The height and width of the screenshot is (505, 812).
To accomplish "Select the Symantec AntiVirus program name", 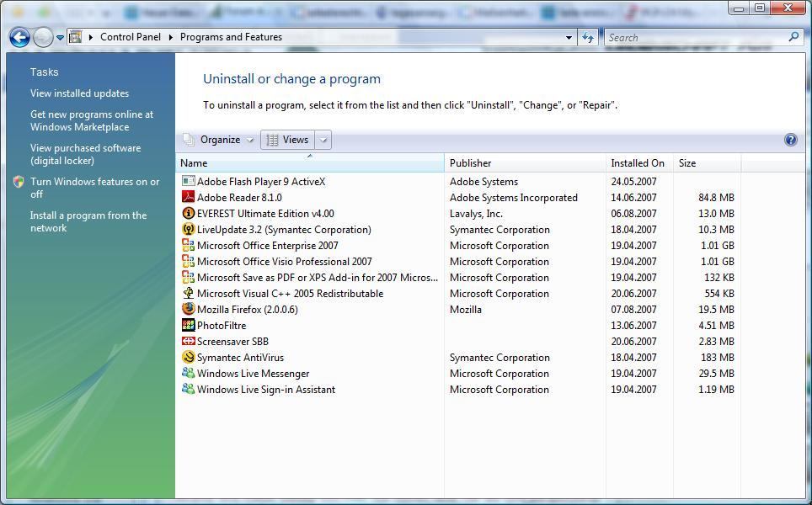I will click(x=240, y=358).
